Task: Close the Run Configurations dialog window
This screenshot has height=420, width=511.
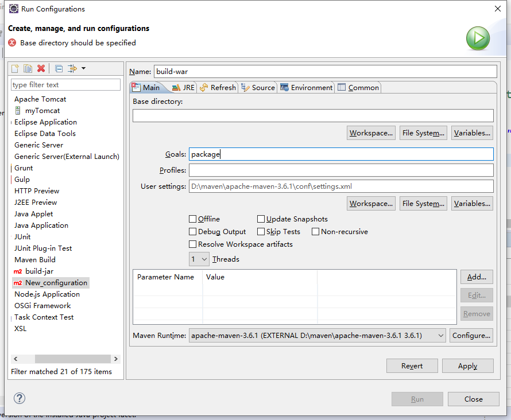Action: pyautogui.click(x=498, y=9)
